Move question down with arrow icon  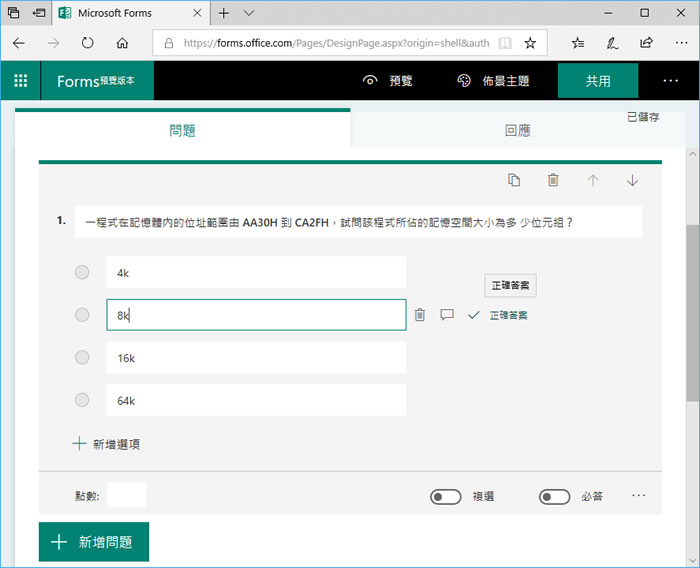tap(632, 180)
